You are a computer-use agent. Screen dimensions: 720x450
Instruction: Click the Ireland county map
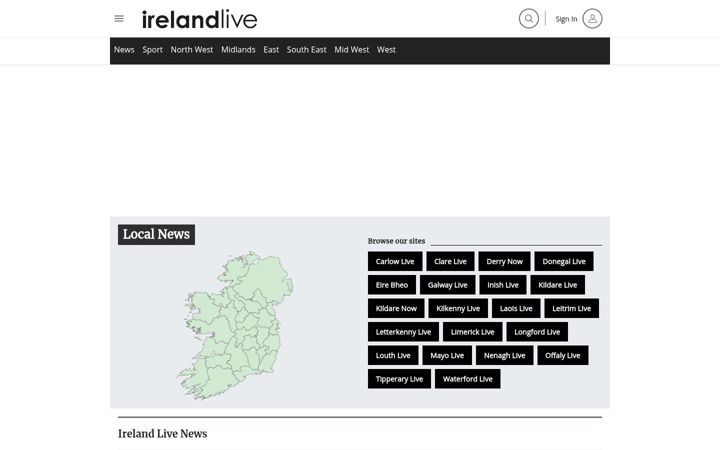(x=236, y=325)
